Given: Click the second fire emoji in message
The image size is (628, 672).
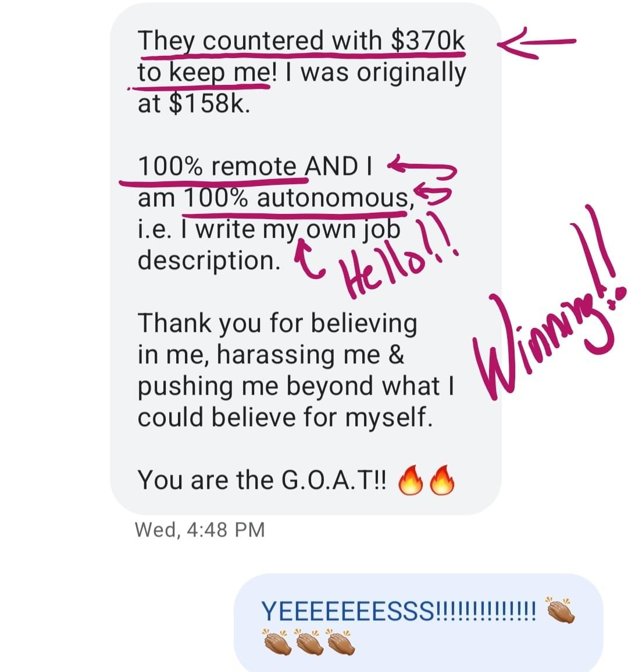Looking at the screenshot, I should (442, 480).
